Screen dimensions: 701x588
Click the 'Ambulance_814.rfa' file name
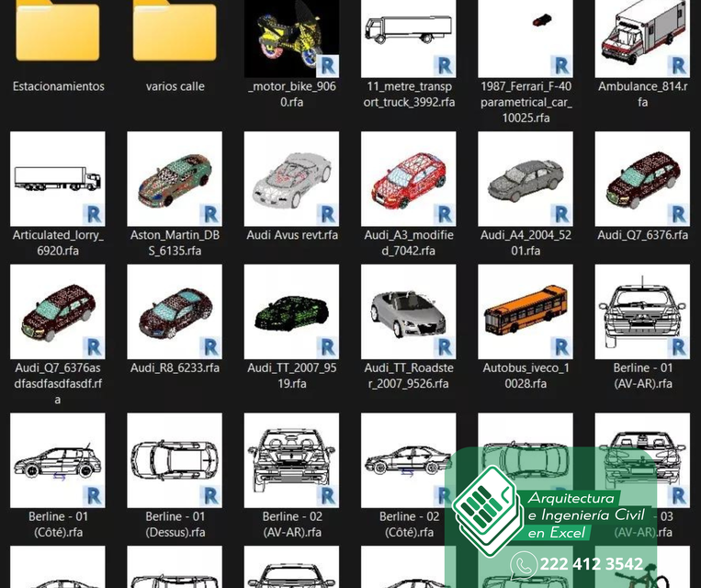pos(643,94)
